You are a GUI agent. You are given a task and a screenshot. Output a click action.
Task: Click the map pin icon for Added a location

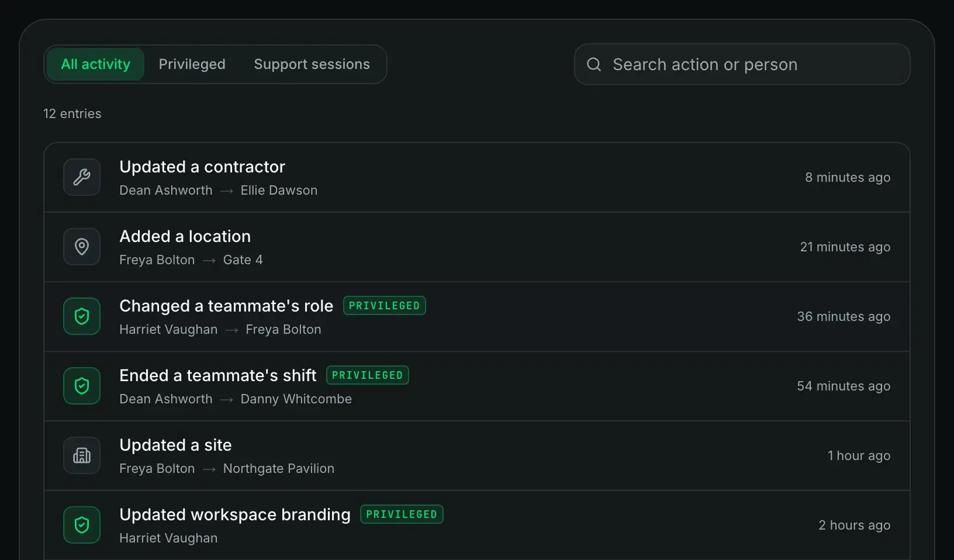82,247
